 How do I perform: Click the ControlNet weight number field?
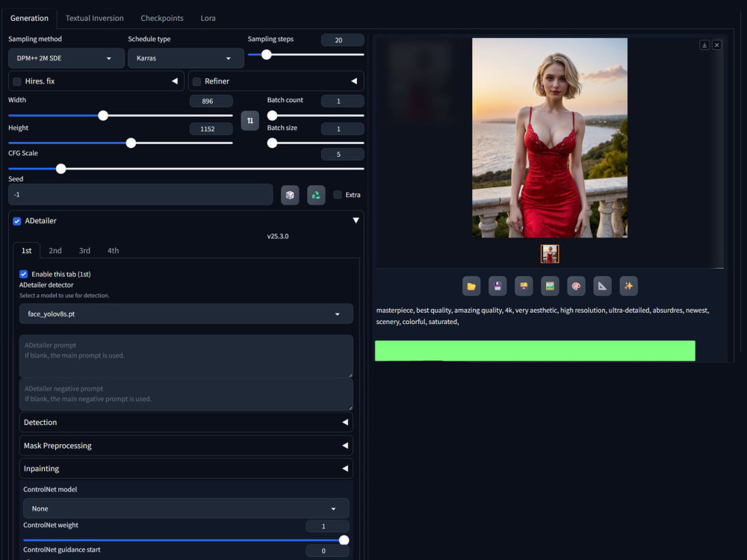(x=327, y=526)
